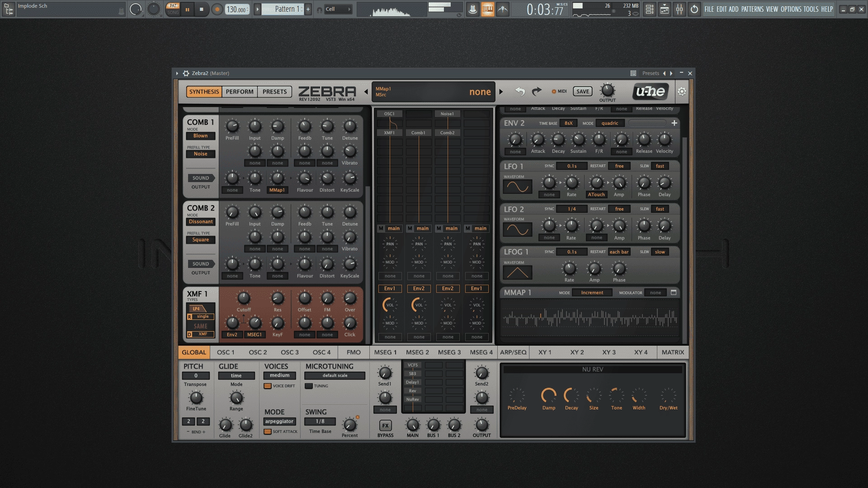Click the SAVE preset button
Screen dimensions: 868x488
tap(583, 91)
